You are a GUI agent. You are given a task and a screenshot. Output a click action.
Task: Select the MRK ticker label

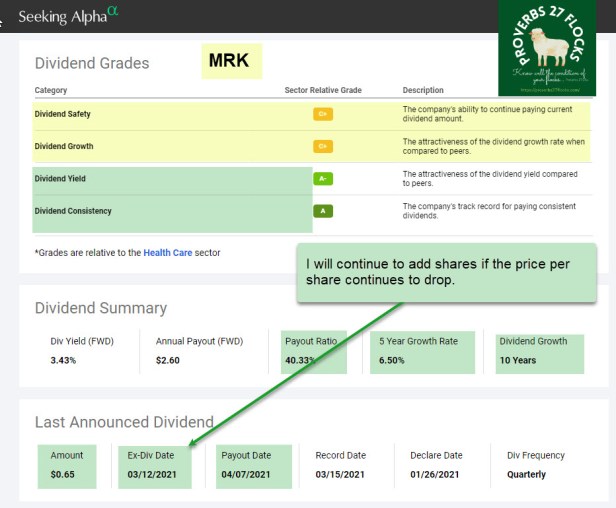pos(228,61)
